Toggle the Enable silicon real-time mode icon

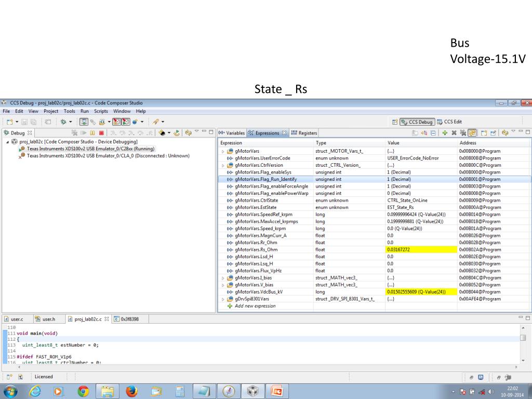pos(117,122)
